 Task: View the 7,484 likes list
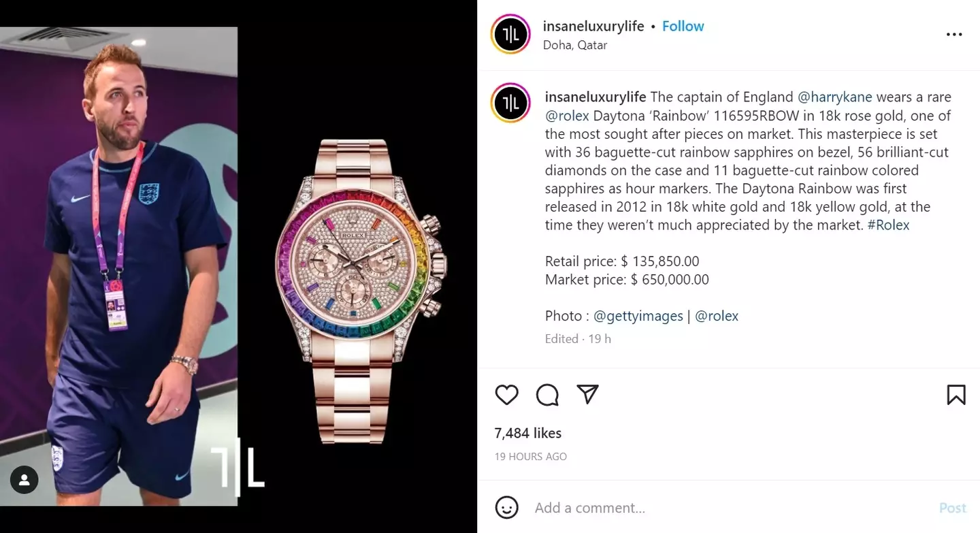tap(528, 433)
